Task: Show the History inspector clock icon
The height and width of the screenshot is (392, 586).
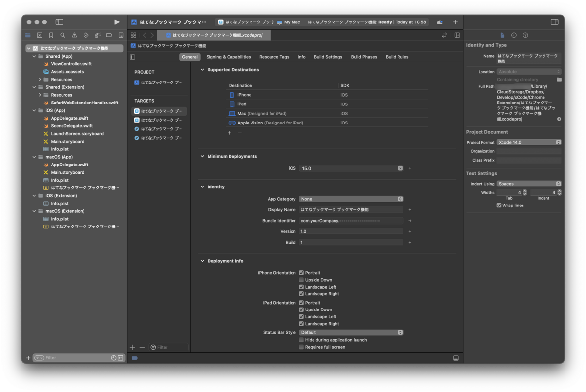Action: tap(514, 35)
